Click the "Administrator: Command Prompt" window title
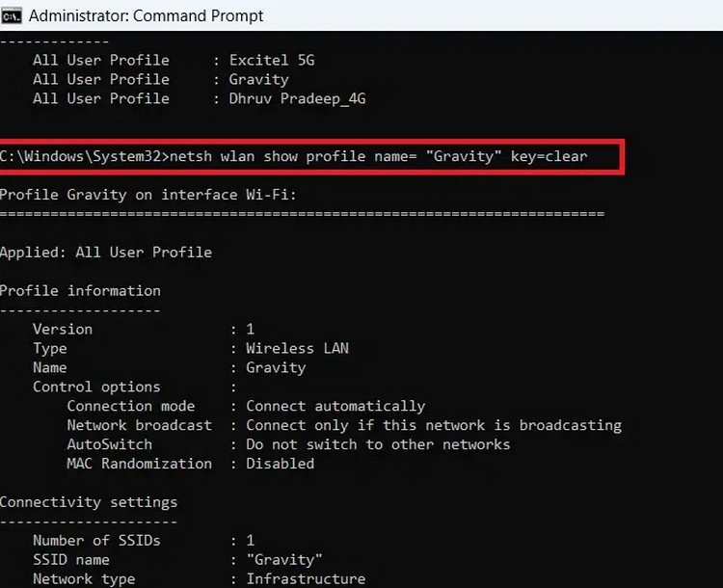 (x=147, y=15)
